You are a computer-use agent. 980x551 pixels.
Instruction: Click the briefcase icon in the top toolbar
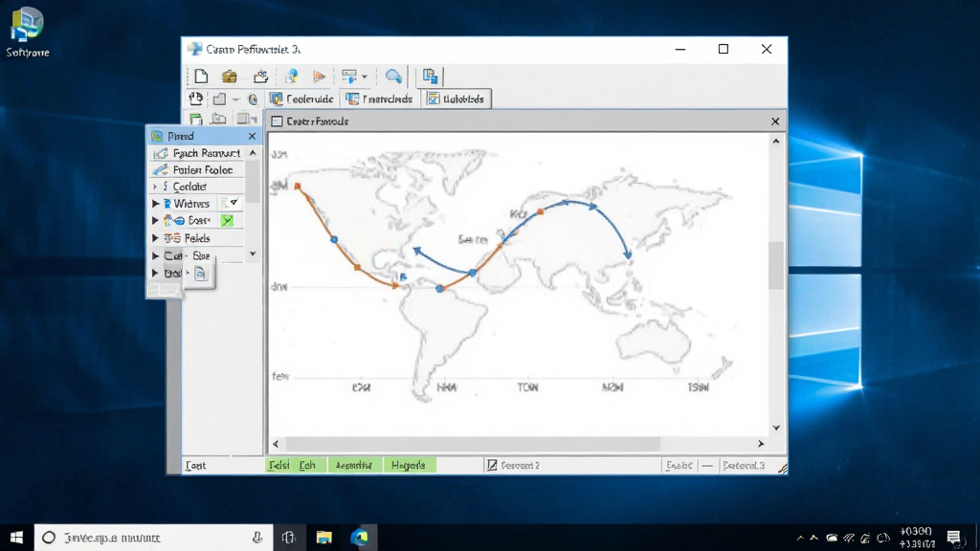click(x=230, y=77)
